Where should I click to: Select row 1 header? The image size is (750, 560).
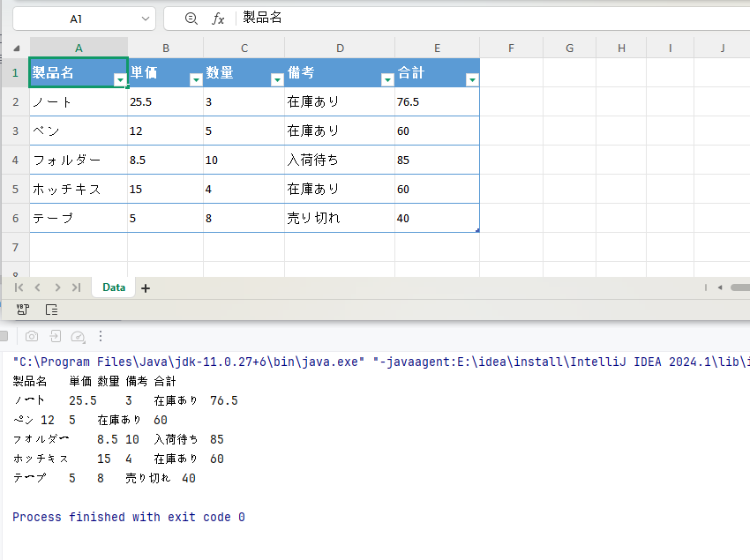(x=15, y=72)
